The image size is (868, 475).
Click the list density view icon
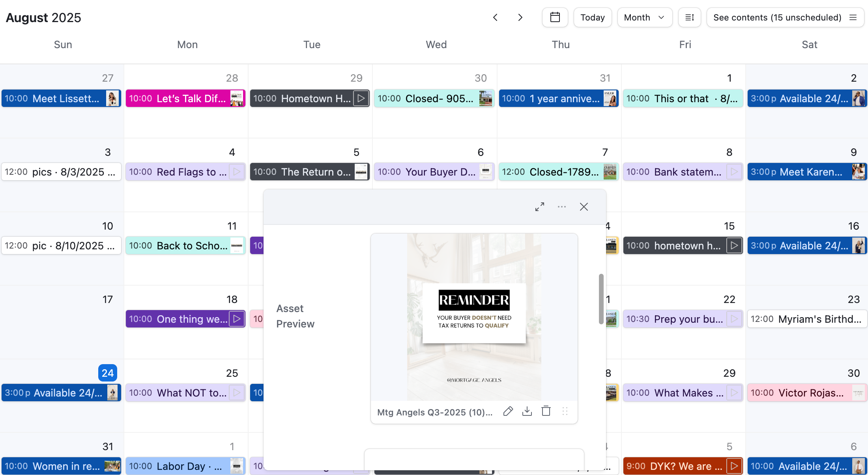coord(689,17)
